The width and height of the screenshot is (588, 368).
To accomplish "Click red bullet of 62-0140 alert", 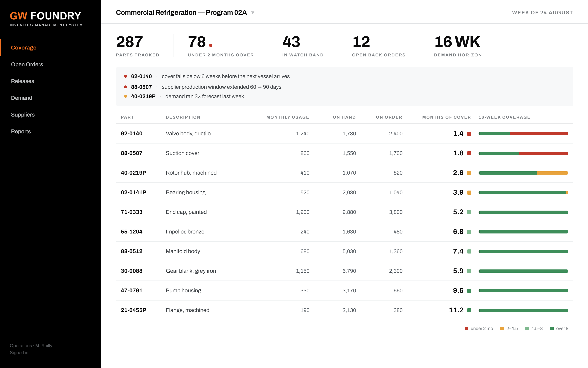I will tap(126, 76).
